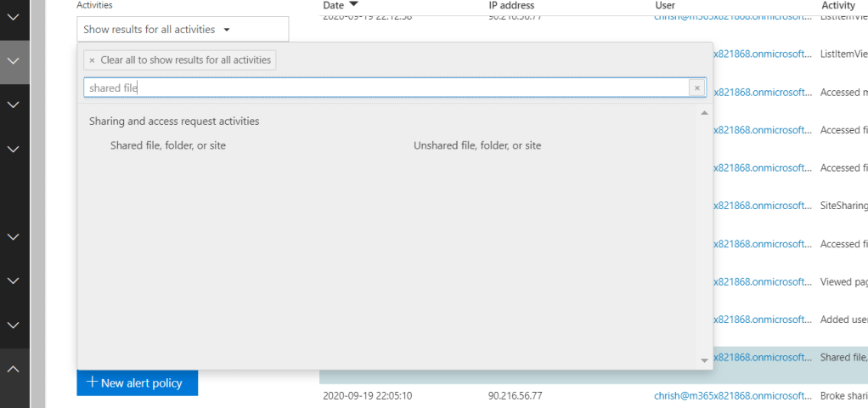Click the activities list scroll-up arrow
The height and width of the screenshot is (408, 868).
pyautogui.click(x=703, y=113)
